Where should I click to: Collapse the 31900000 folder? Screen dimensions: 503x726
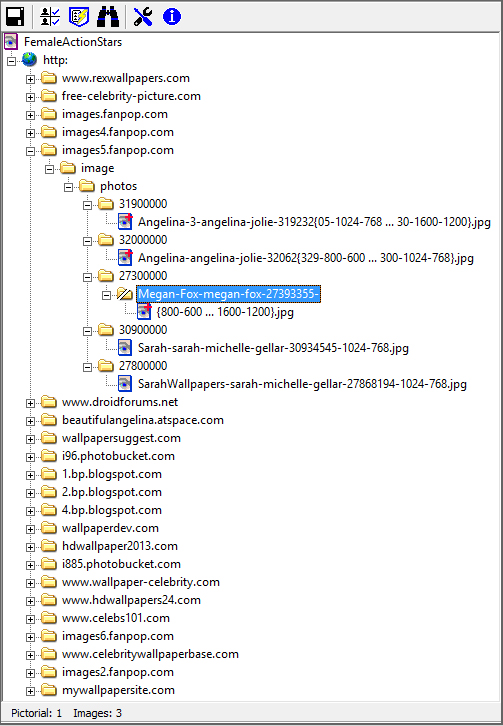[x=88, y=205]
